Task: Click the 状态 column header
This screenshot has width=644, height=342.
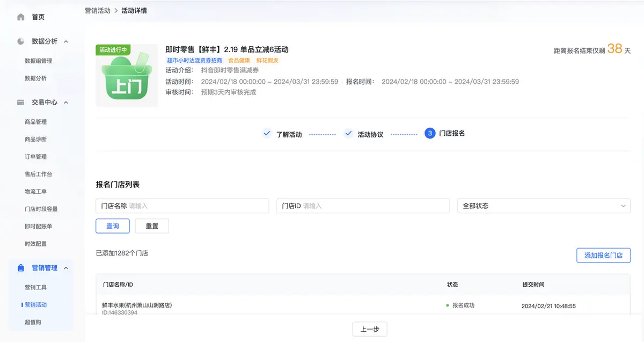Action: click(452, 285)
